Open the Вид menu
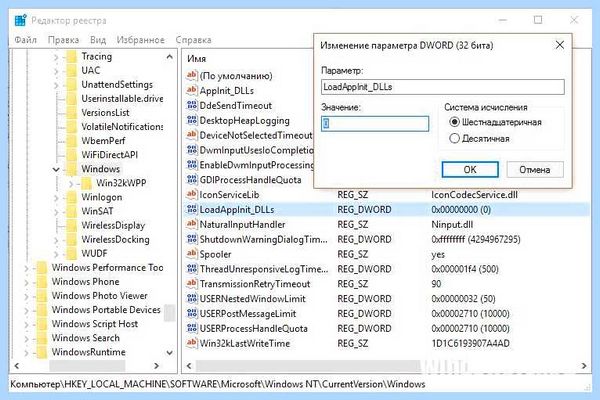This screenshot has height=400, width=600. [x=98, y=40]
